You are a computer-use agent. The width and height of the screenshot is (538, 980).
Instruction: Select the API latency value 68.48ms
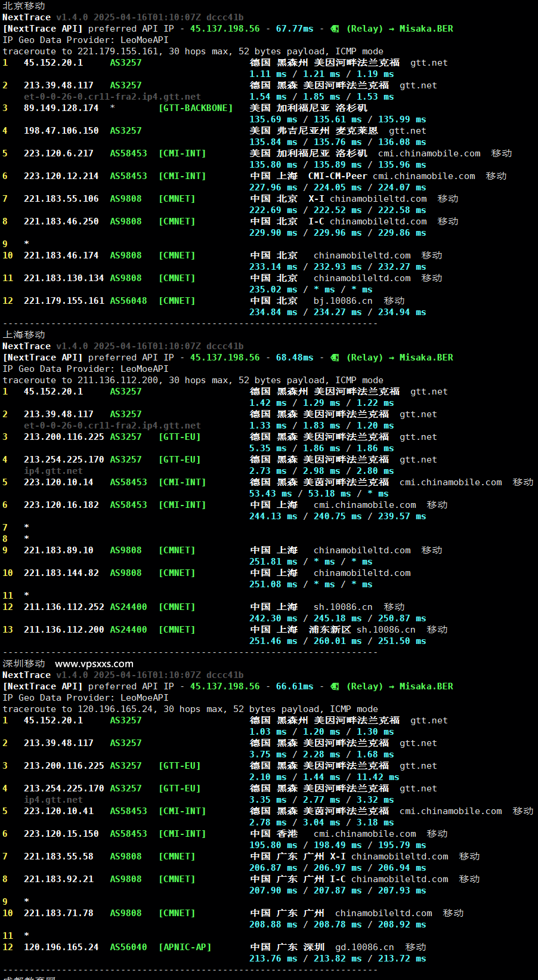(295, 358)
